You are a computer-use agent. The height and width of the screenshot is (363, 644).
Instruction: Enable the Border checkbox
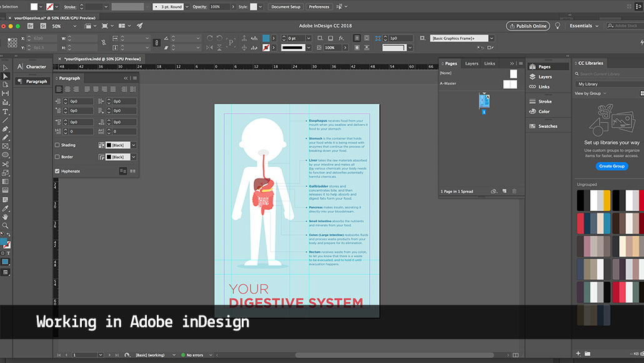pos(57,157)
